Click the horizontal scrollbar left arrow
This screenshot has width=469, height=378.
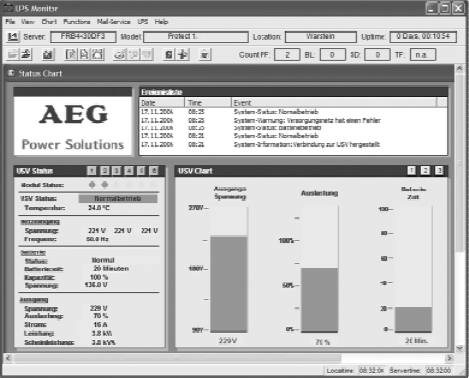tap(8, 358)
